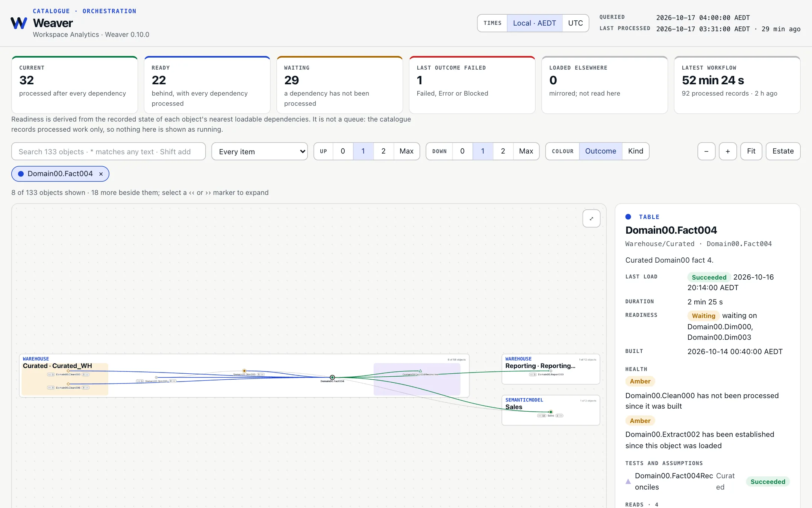Open the Waiting summary card
The width and height of the screenshot is (812, 508).
coord(339,85)
